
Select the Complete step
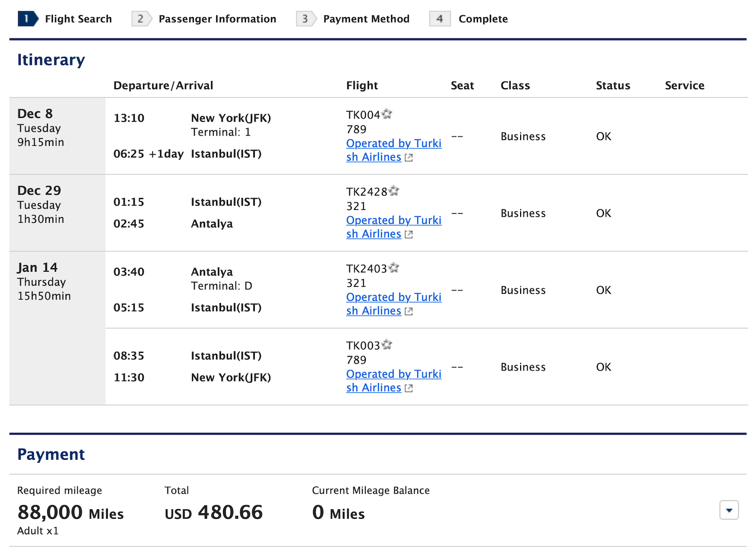click(482, 19)
